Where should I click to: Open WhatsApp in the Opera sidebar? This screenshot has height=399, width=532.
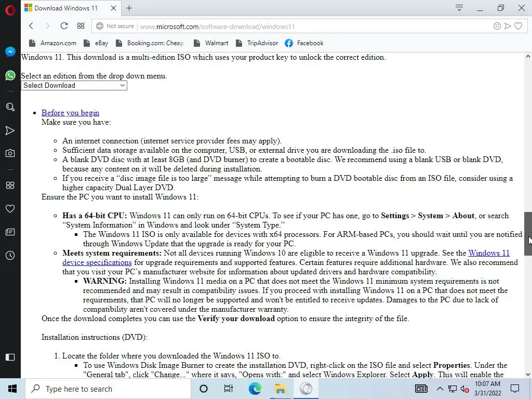coord(10,75)
